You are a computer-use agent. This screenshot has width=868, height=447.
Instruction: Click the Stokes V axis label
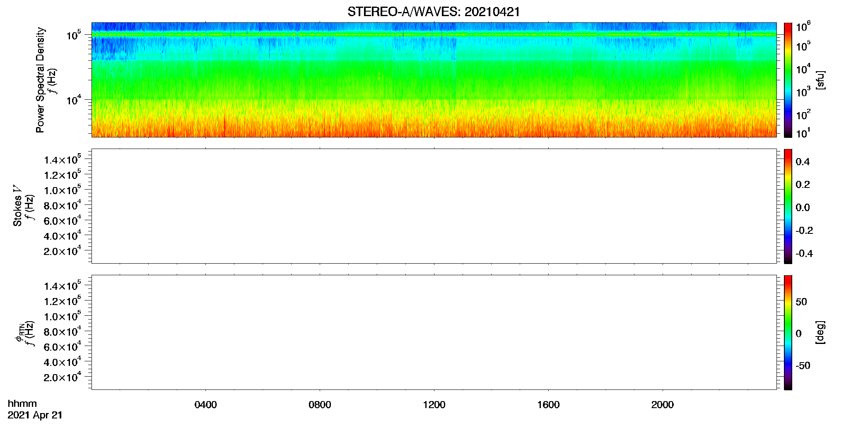[x=17, y=206]
